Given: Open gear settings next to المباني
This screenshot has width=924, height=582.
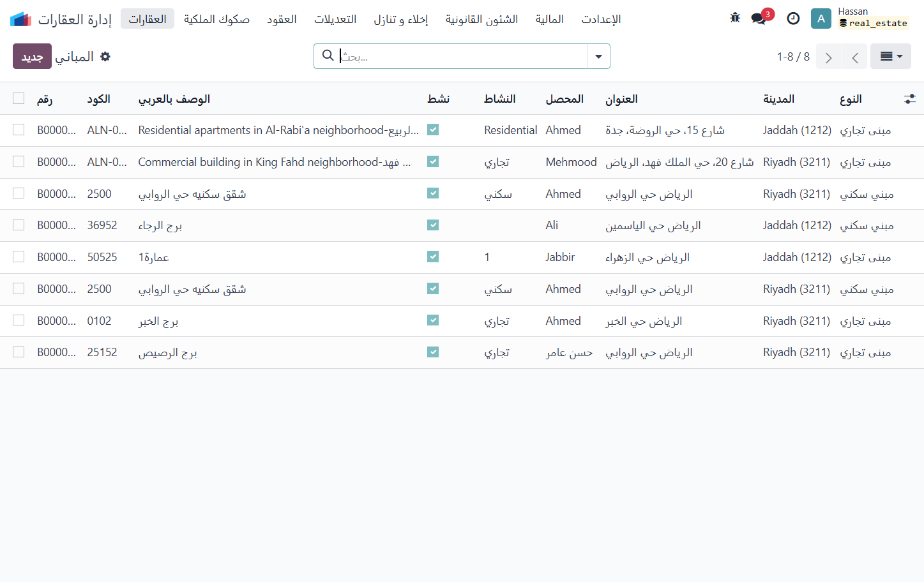Looking at the screenshot, I should point(105,57).
